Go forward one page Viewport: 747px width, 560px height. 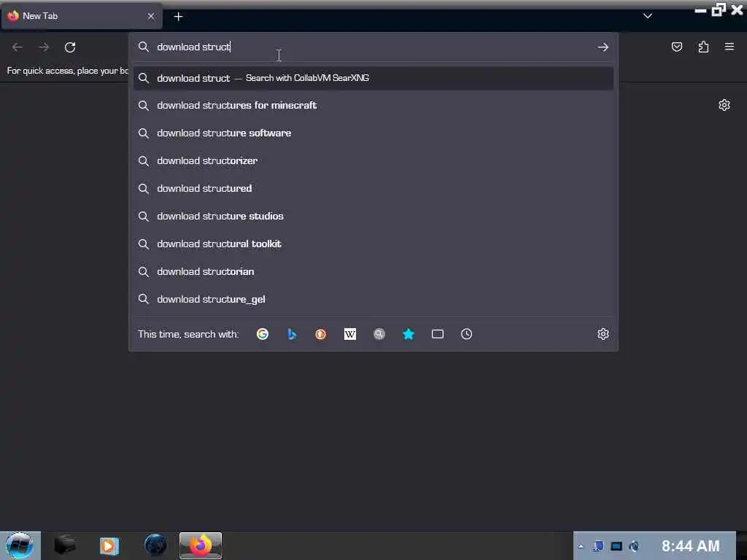click(x=44, y=47)
